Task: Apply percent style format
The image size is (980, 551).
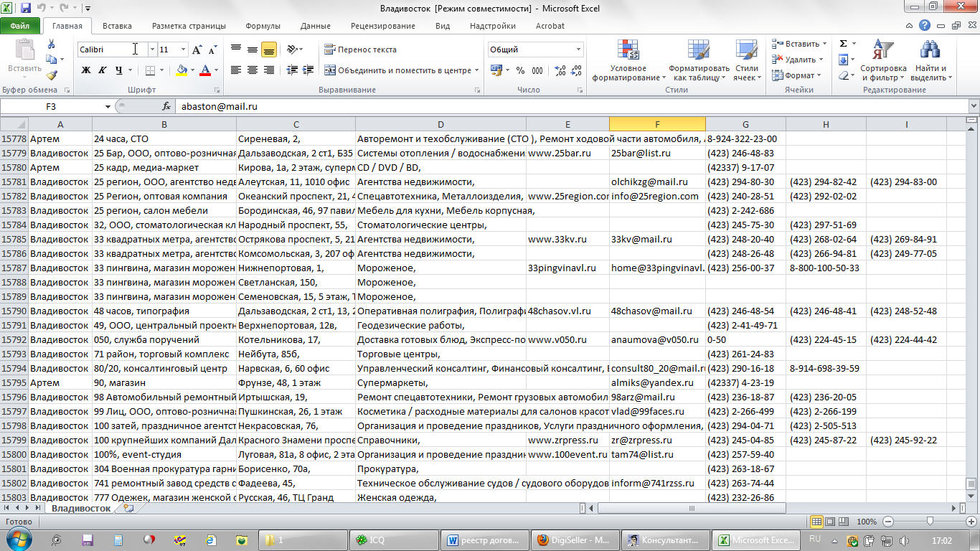Action: 520,70
